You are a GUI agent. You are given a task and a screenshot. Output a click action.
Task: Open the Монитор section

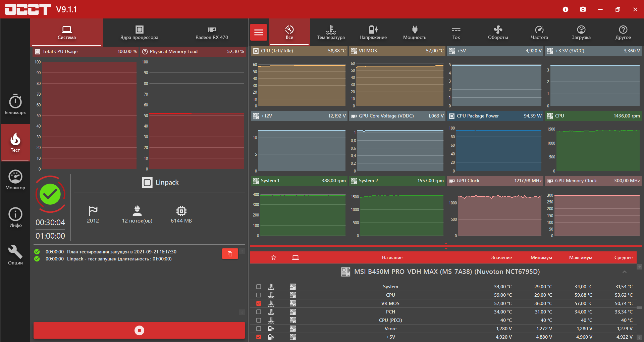(x=15, y=180)
